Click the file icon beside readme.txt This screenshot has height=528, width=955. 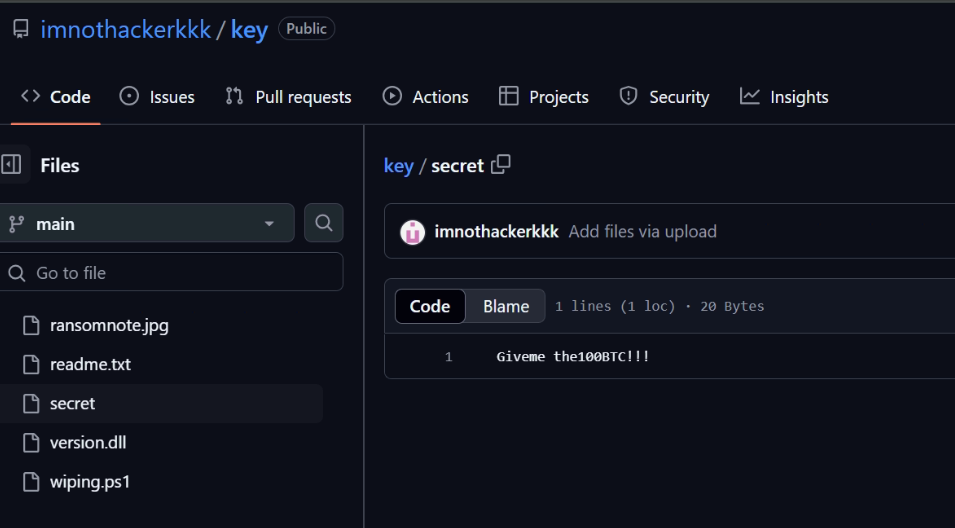(x=31, y=364)
